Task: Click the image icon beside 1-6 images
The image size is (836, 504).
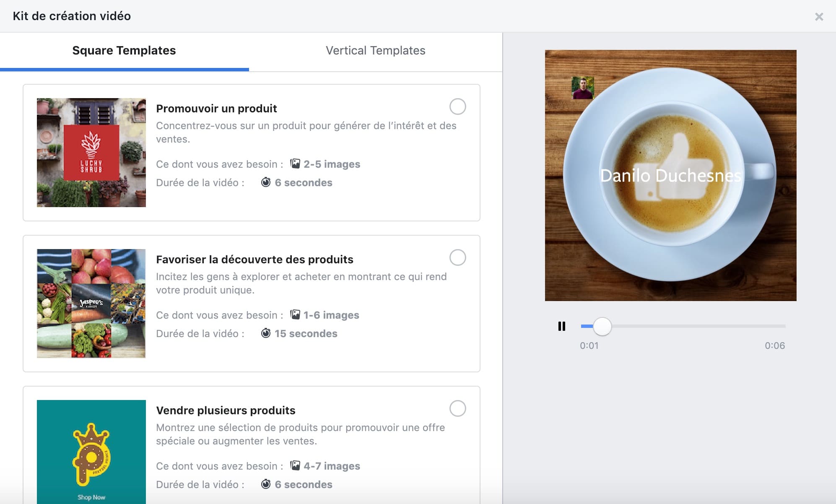Action: click(x=295, y=314)
